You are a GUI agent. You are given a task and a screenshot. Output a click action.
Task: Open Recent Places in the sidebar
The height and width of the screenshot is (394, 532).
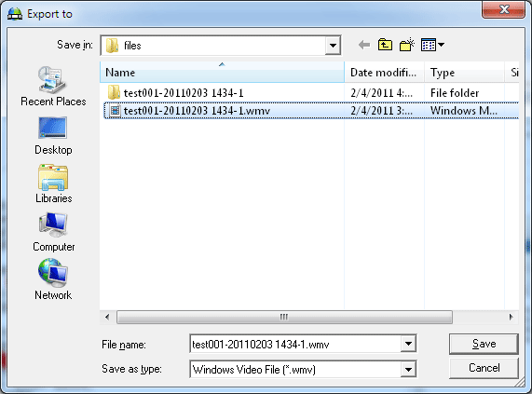[53, 87]
